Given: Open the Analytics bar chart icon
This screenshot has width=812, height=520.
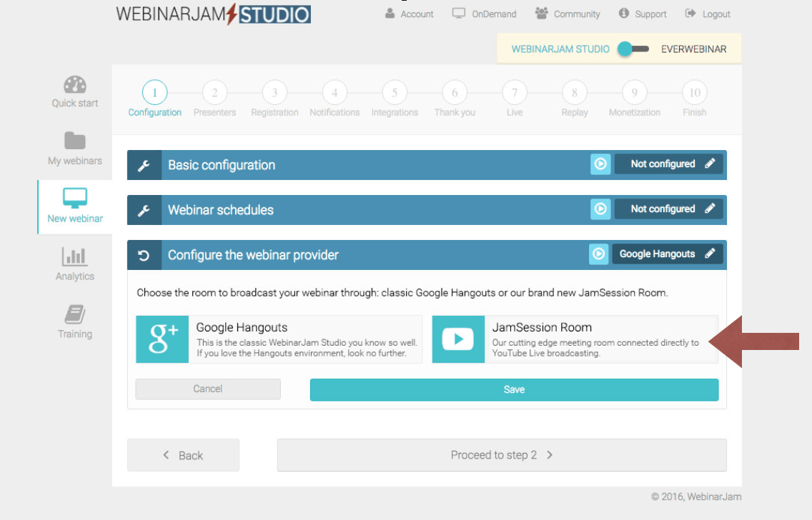Looking at the screenshot, I should 74,256.
